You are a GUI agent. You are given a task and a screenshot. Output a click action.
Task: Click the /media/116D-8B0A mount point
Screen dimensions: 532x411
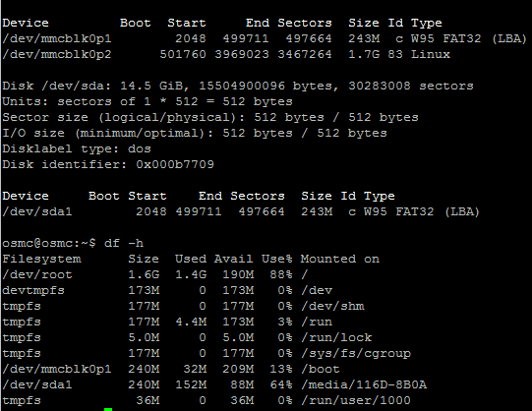[x=364, y=384]
